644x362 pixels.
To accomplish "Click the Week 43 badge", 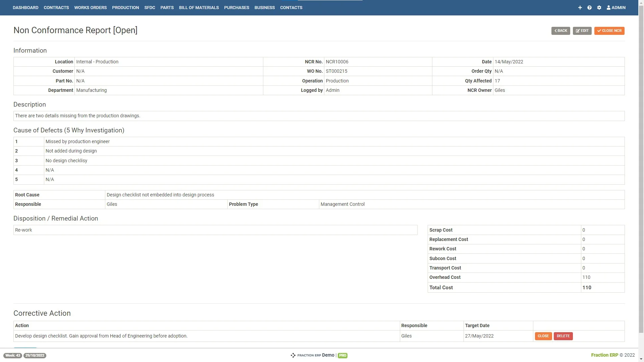I will coord(13,355).
